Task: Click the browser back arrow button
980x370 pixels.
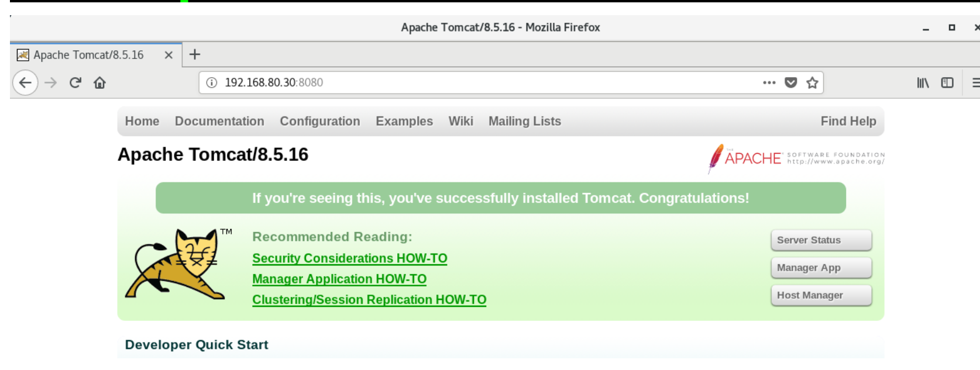Action: pyautogui.click(x=25, y=82)
